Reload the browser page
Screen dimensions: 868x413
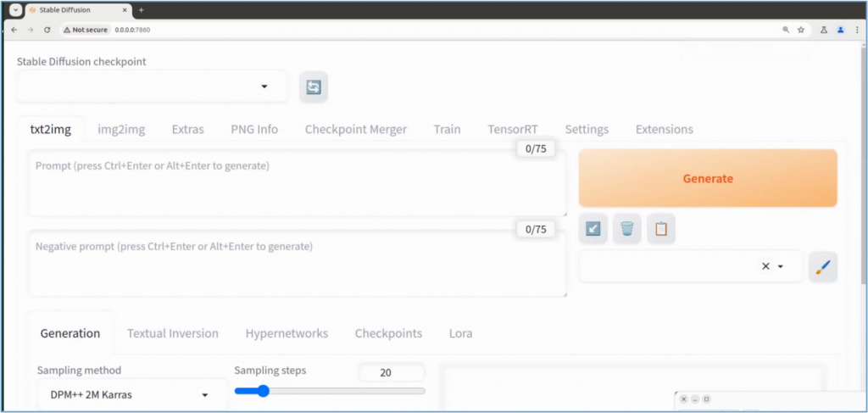pos(47,30)
